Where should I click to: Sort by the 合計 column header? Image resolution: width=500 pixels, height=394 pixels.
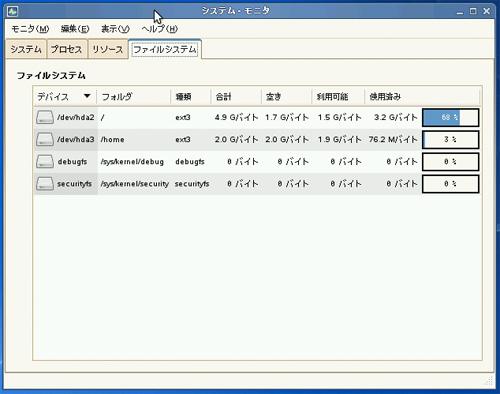[x=236, y=97]
